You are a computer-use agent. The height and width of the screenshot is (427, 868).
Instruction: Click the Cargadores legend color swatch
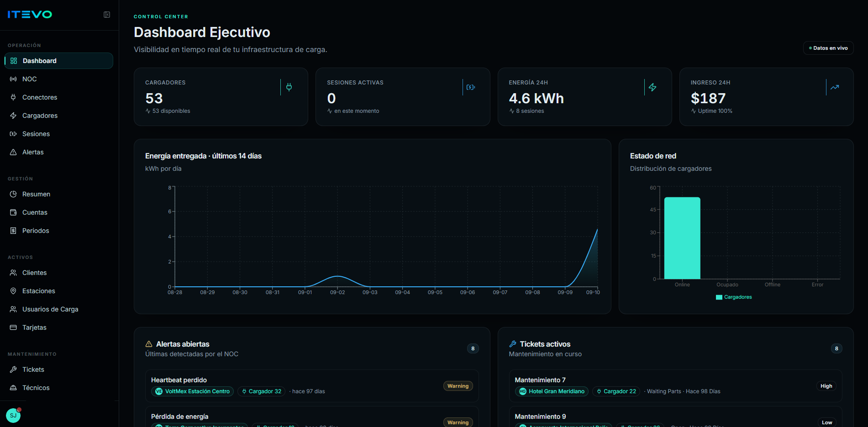(719, 297)
